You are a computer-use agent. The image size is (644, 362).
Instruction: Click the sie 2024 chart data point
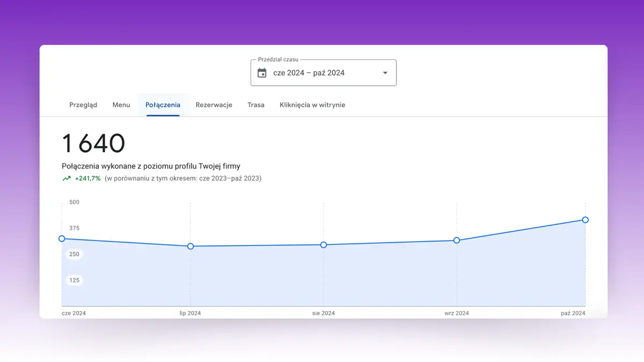click(324, 245)
